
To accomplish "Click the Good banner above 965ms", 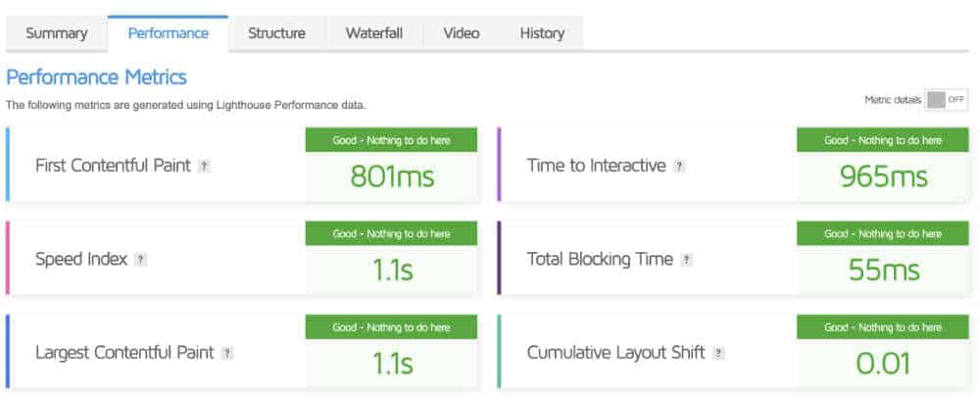I will [883, 140].
